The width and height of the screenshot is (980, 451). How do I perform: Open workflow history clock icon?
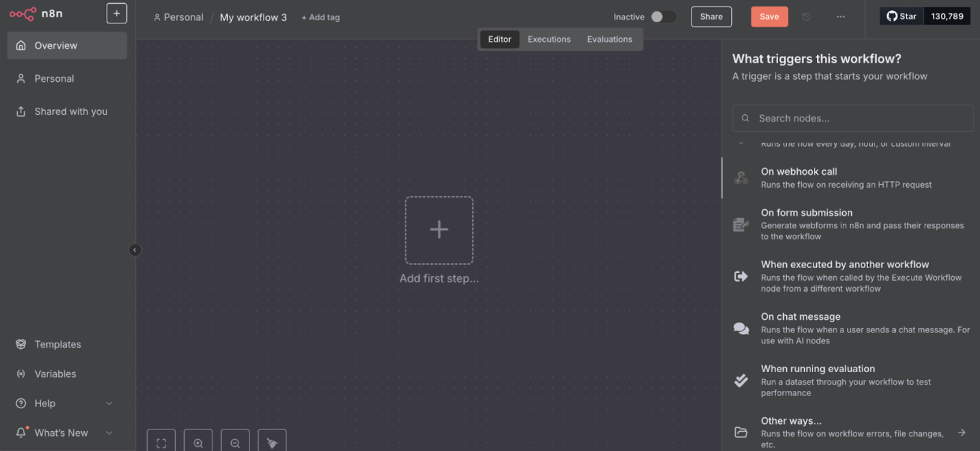pyautogui.click(x=807, y=17)
